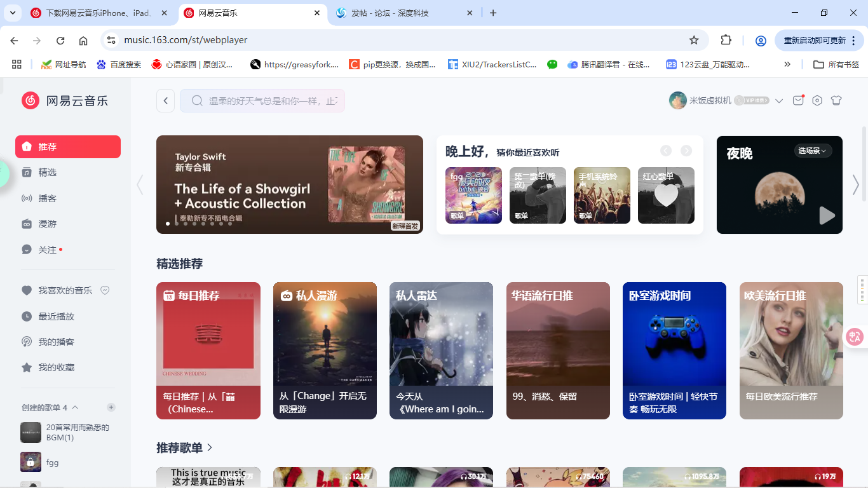This screenshot has height=488, width=868.
Task: Open the 每日推荐 playlist card
Action: [208, 351]
